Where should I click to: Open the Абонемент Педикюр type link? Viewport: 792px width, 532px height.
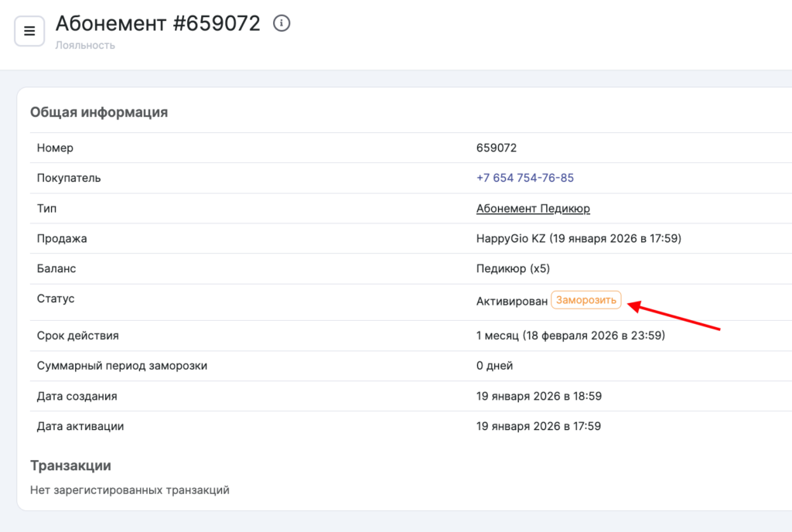(533, 209)
